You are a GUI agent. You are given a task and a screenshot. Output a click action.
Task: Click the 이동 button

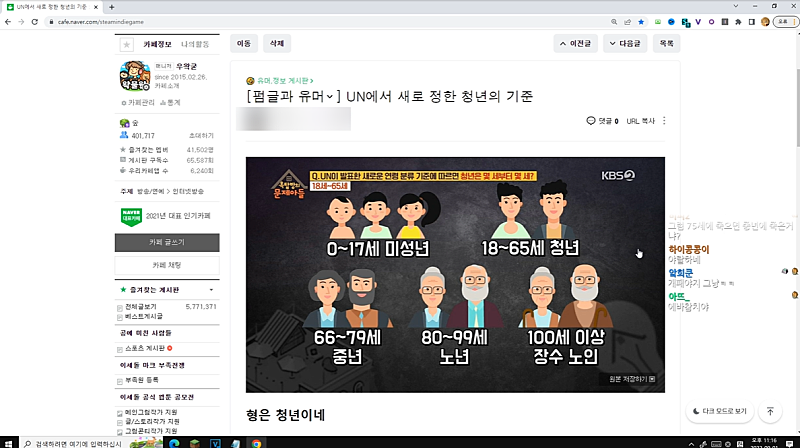tap(244, 43)
